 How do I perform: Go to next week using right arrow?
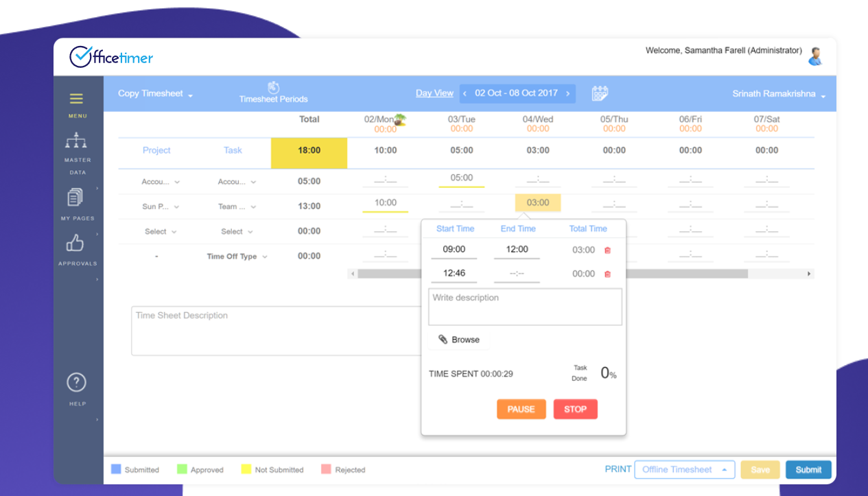tap(568, 93)
